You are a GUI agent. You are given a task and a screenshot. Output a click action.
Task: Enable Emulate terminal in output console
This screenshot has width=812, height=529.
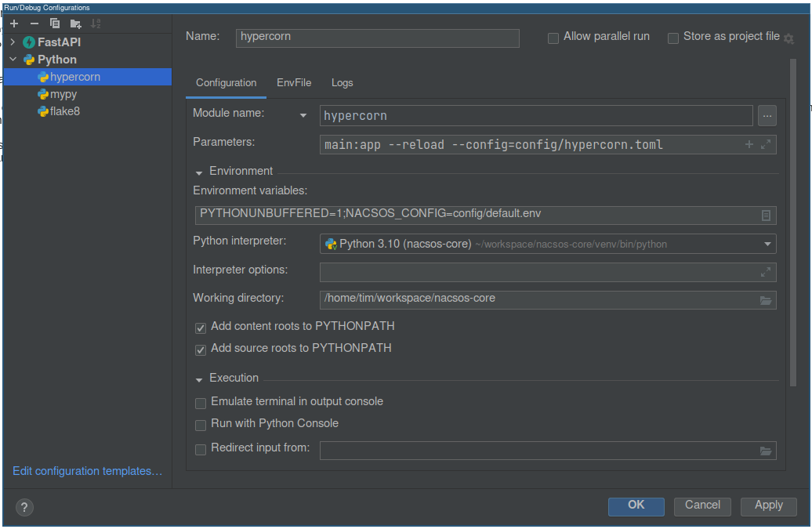point(201,402)
